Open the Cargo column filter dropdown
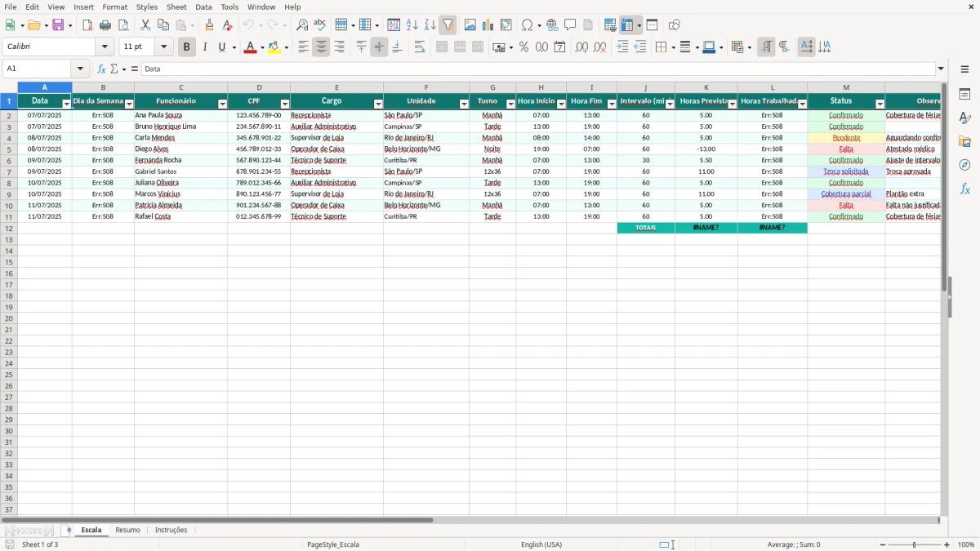The height and width of the screenshot is (551, 980). tap(378, 104)
